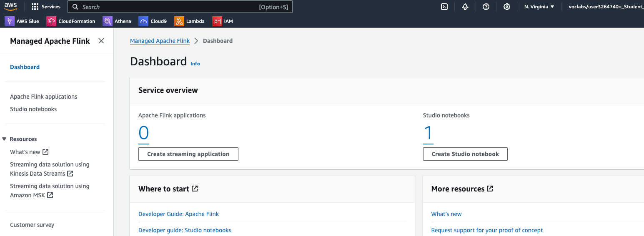
Task: Open the settings gear icon
Action: coord(507,7)
